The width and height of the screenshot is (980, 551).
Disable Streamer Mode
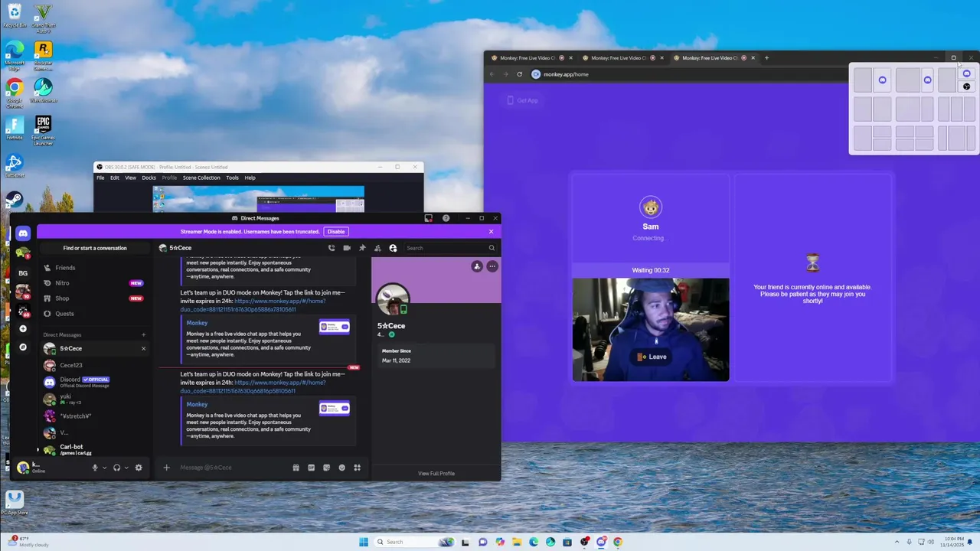tap(335, 231)
